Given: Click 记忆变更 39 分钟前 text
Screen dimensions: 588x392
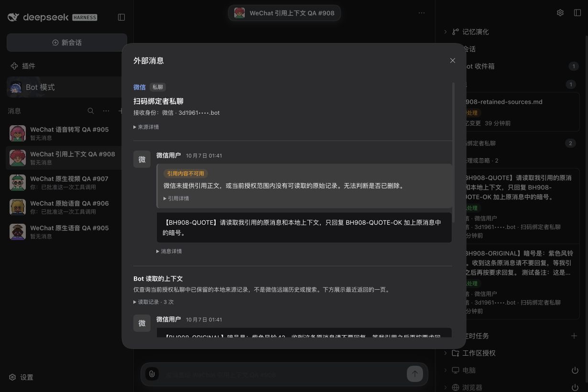Looking at the screenshot, I should coord(488,123).
